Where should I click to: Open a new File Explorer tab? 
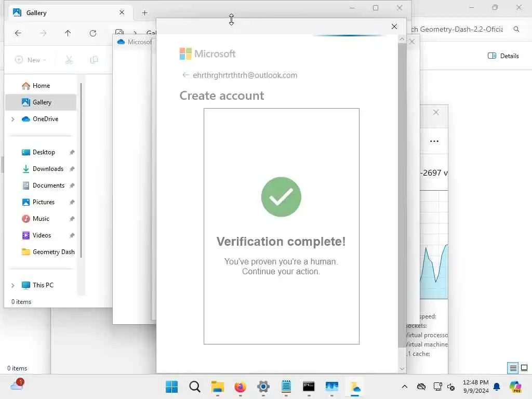click(x=145, y=13)
